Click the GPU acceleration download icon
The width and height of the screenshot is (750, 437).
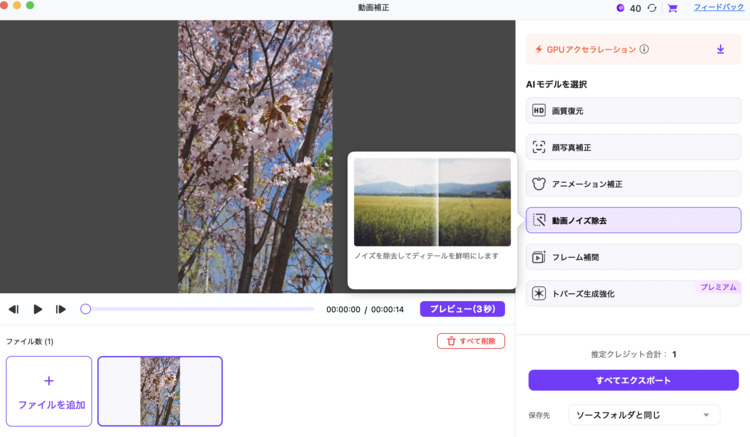720,49
